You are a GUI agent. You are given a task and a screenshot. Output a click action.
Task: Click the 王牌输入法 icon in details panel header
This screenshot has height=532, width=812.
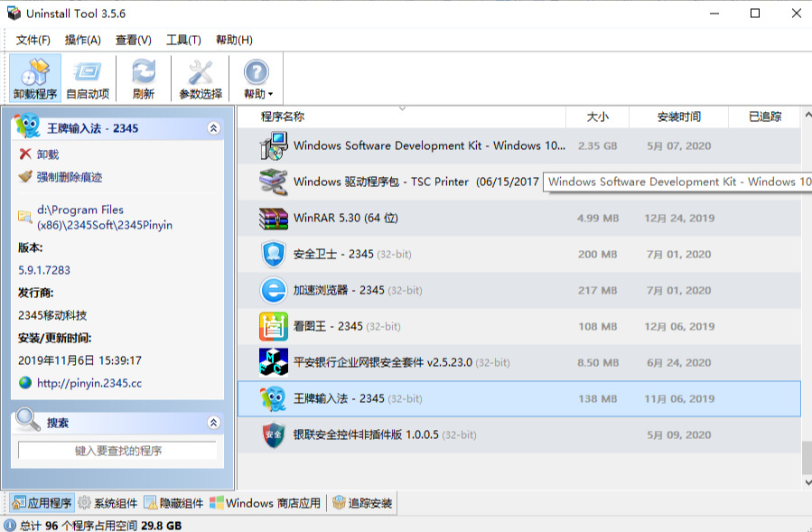pos(27,126)
